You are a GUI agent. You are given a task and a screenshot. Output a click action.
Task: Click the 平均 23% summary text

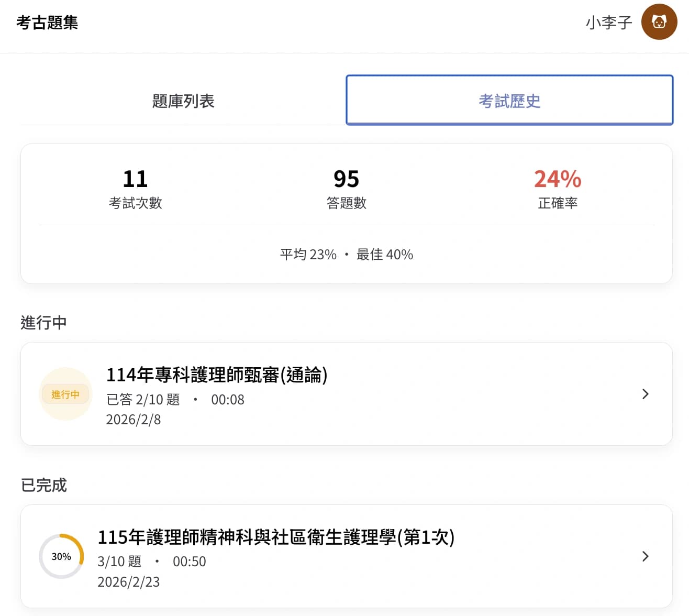(x=308, y=255)
